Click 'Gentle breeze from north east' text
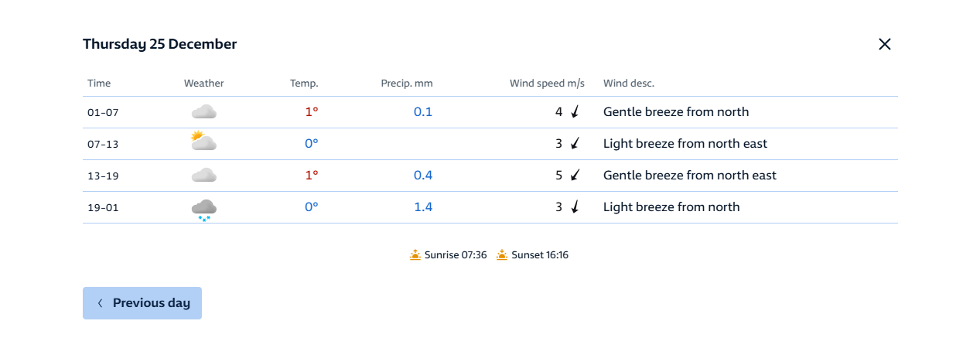 pos(689,176)
